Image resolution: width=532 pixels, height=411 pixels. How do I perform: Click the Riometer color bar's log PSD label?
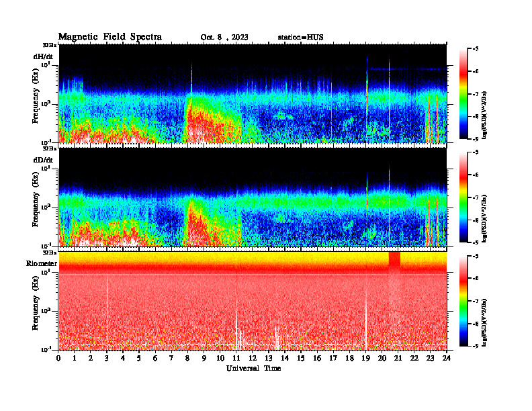tap(484, 322)
